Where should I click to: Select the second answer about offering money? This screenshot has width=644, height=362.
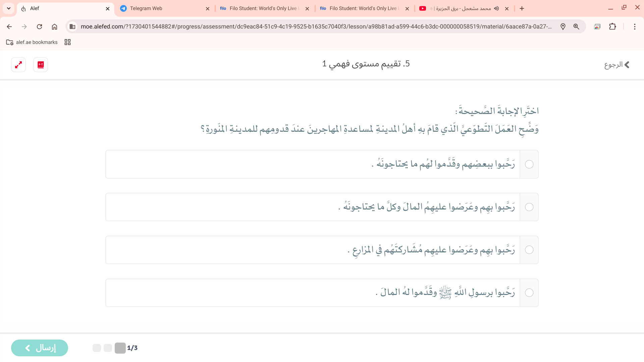click(529, 207)
